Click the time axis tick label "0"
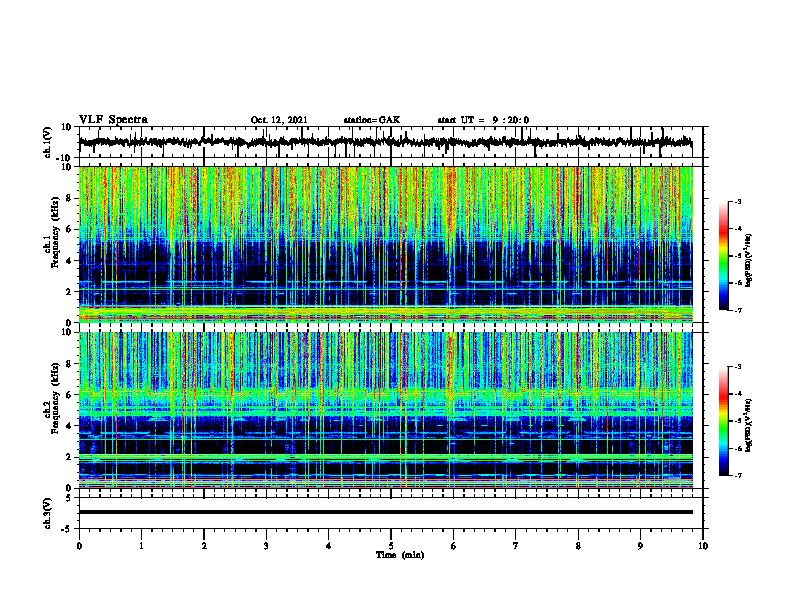Screen dimensions: 792x612 click(x=79, y=546)
